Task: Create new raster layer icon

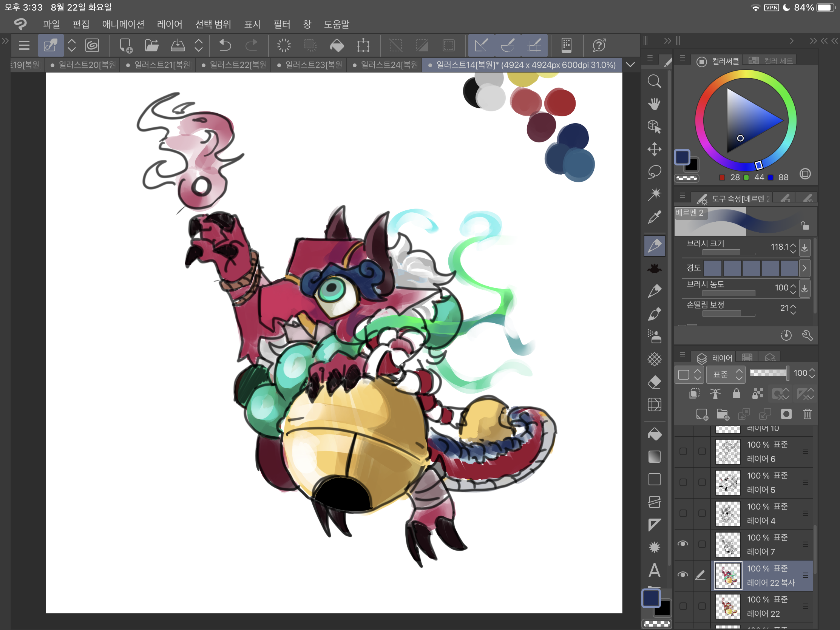Action: click(702, 414)
